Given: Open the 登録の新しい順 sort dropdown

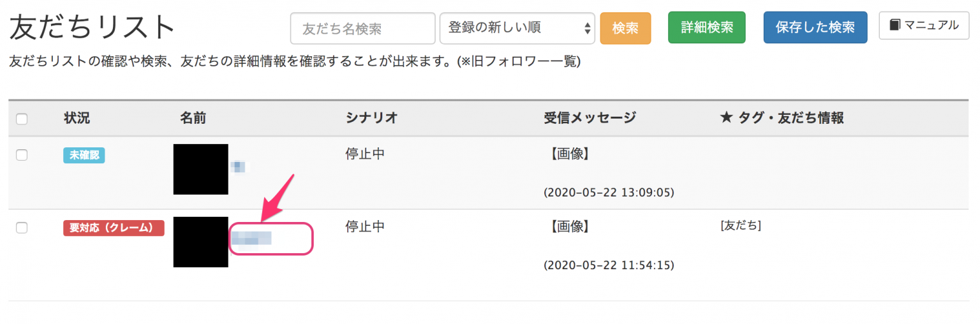Looking at the screenshot, I should point(517,28).
